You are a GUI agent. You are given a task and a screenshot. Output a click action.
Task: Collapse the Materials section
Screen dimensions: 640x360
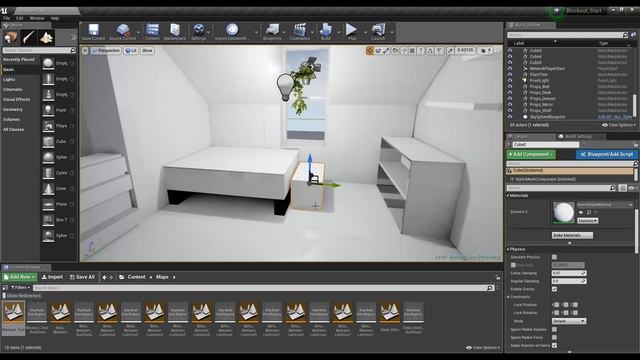point(508,196)
